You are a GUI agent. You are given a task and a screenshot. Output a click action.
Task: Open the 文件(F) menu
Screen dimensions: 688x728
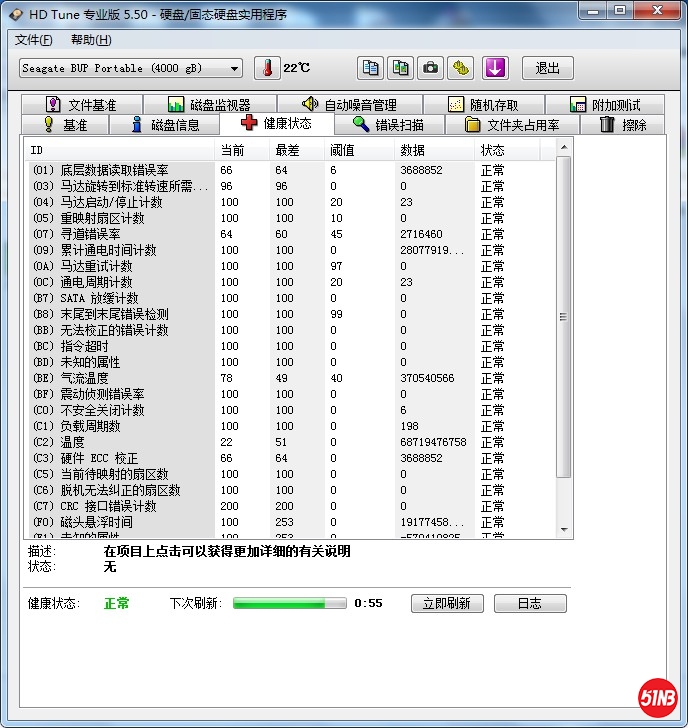tap(33, 40)
